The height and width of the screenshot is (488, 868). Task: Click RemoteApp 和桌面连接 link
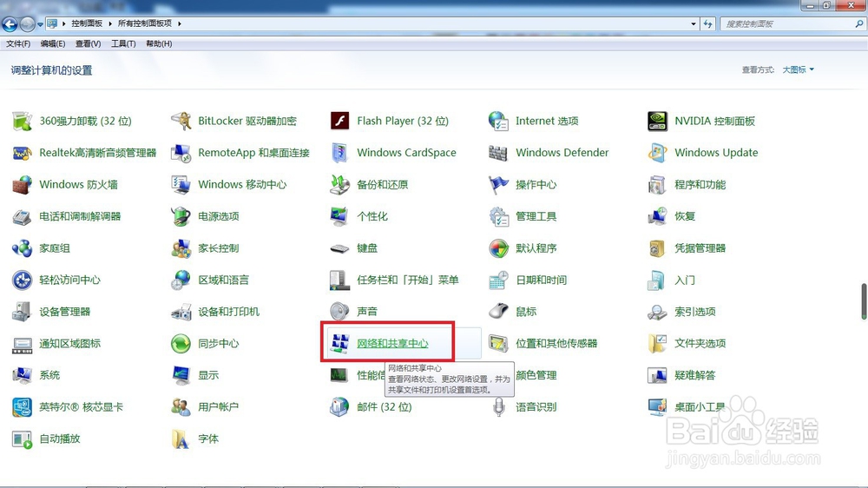click(253, 153)
